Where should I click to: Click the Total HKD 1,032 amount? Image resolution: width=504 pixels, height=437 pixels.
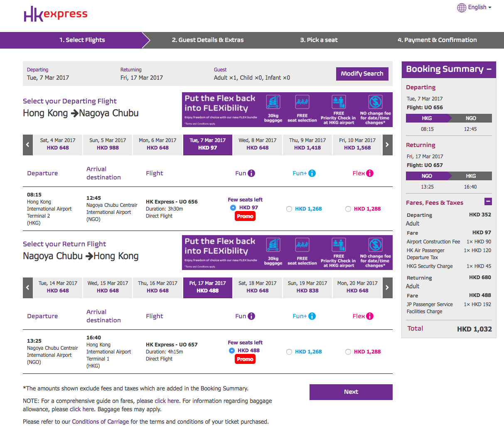click(x=474, y=329)
